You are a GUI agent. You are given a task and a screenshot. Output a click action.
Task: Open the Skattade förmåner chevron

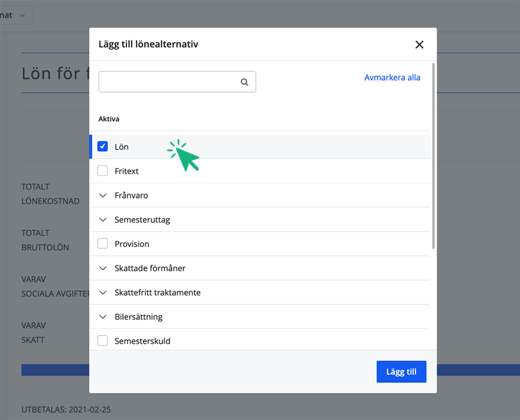103,268
